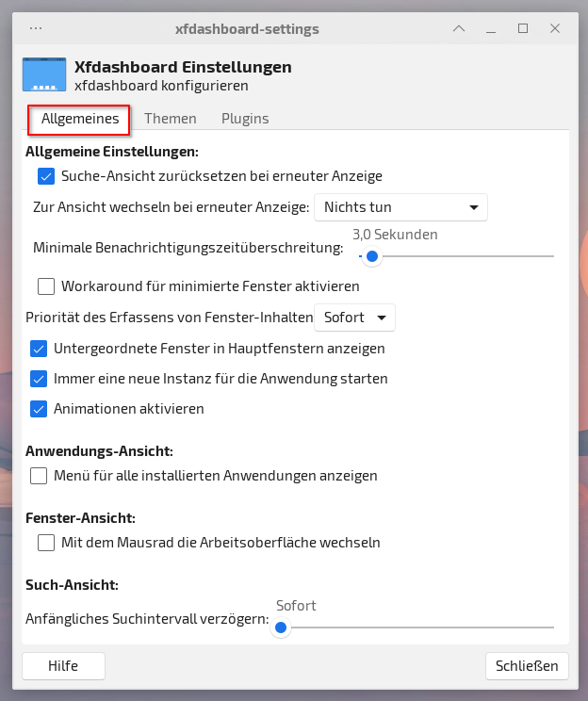The height and width of the screenshot is (701, 588).
Task: Toggle Untergeordnete Fenster in Hauptfenstern anzeigen
Action: pos(39,349)
